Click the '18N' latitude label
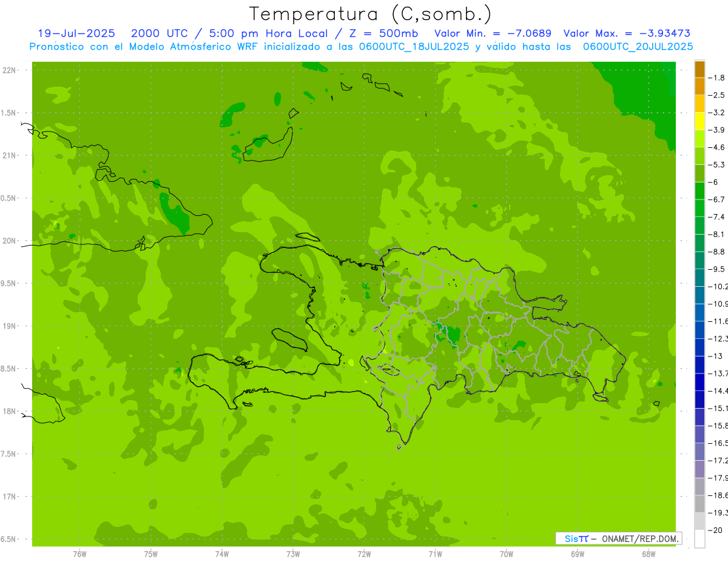The image size is (728, 562). [10, 412]
